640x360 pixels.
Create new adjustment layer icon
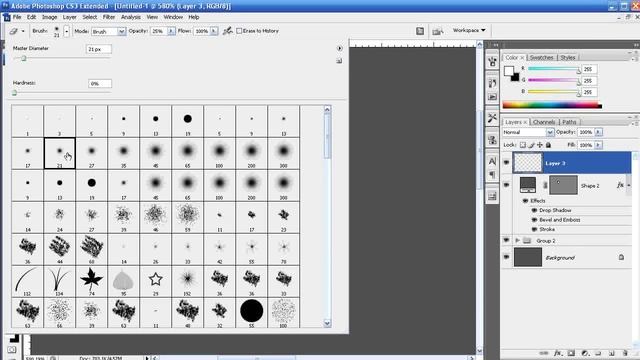point(585,353)
